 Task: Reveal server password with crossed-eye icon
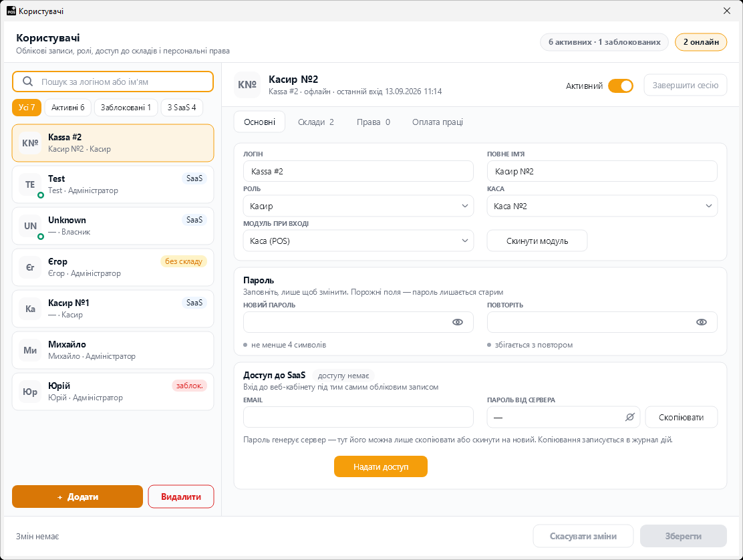pyautogui.click(x=630, y=417)
